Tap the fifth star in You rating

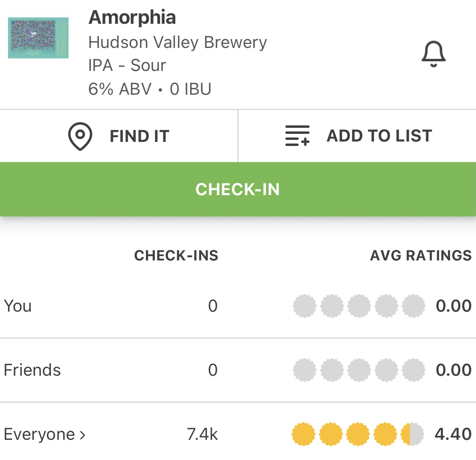414,306
